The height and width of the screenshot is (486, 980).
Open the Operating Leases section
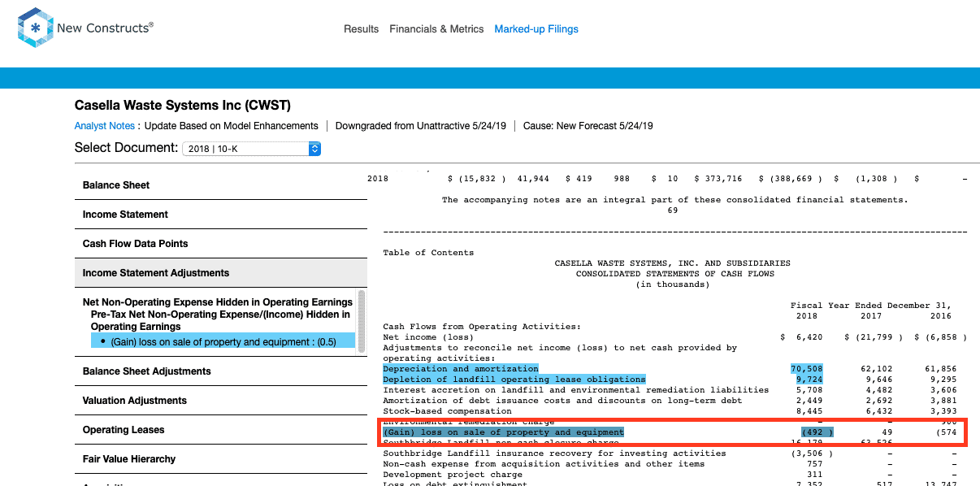click(x=220, y=430)
